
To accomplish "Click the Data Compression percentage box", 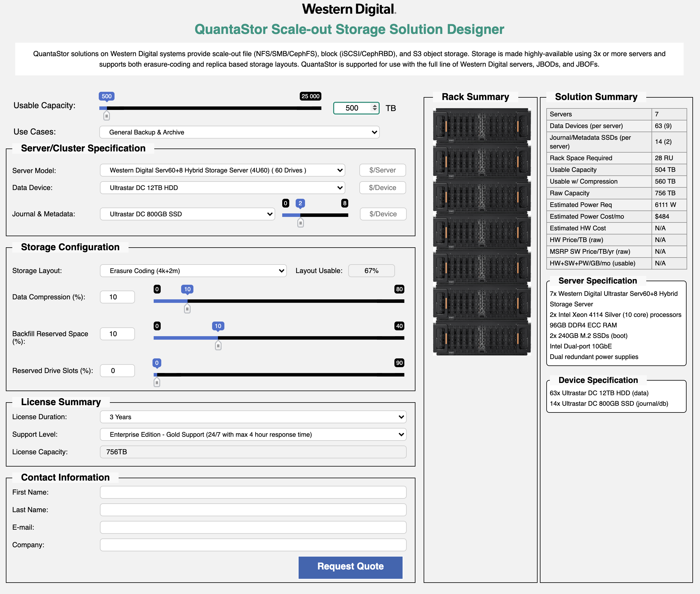I will [x=117, y=297].
